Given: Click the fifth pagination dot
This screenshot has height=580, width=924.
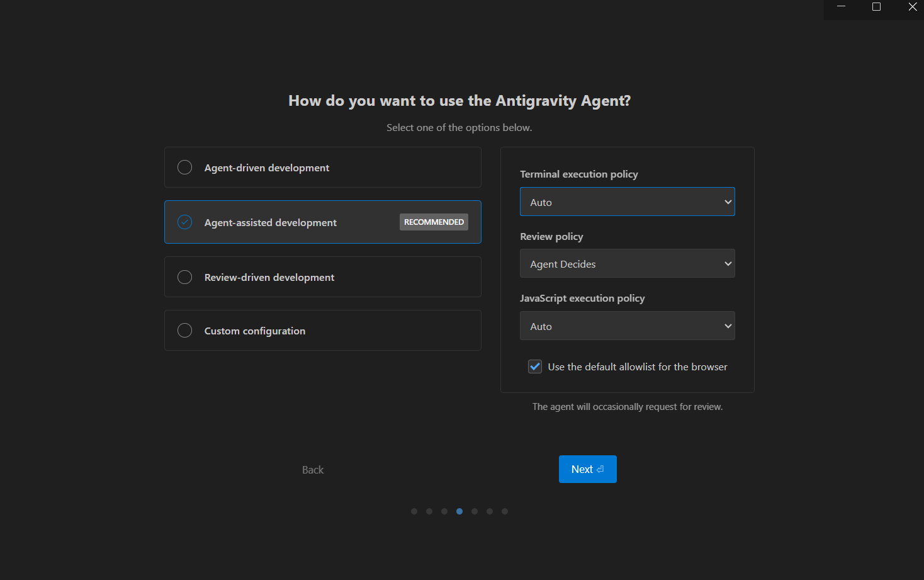Looking at the screenshot, I should coord(475,511).
